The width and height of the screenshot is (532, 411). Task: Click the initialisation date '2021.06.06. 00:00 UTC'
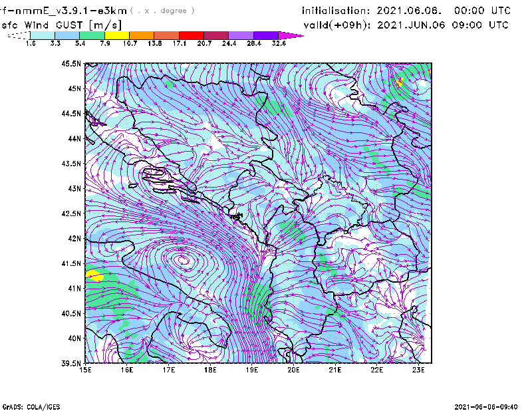click(444, 11)
